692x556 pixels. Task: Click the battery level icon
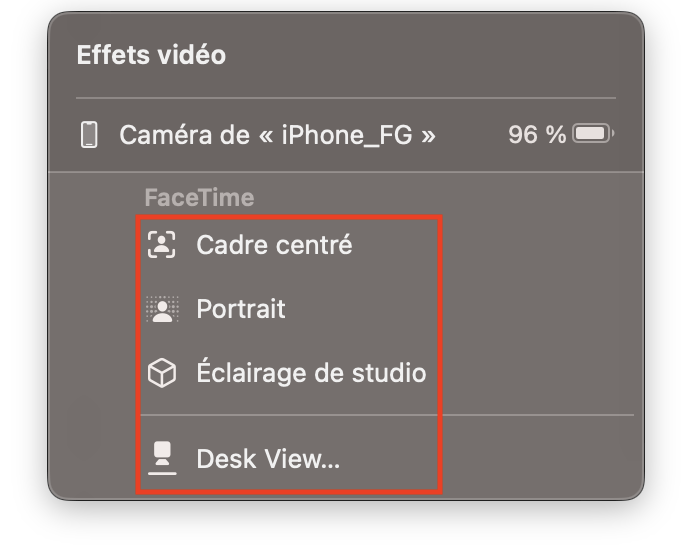pos(593,134)
